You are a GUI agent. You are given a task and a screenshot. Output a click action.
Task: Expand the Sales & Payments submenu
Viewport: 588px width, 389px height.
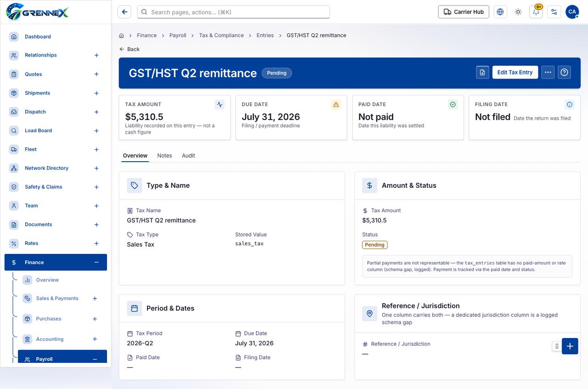tap(95, 299)
